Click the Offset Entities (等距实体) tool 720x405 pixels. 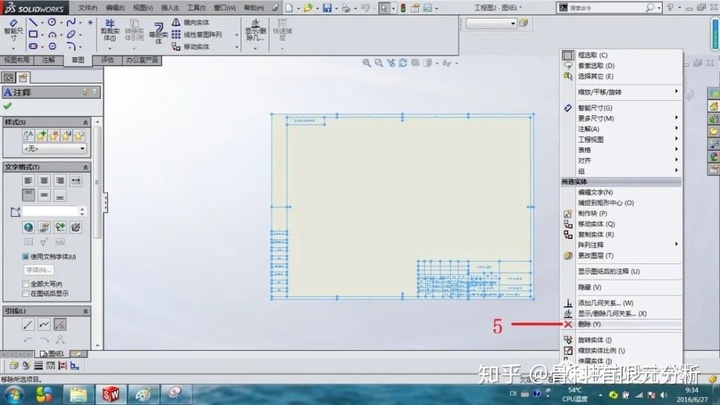tap(158, 34)
